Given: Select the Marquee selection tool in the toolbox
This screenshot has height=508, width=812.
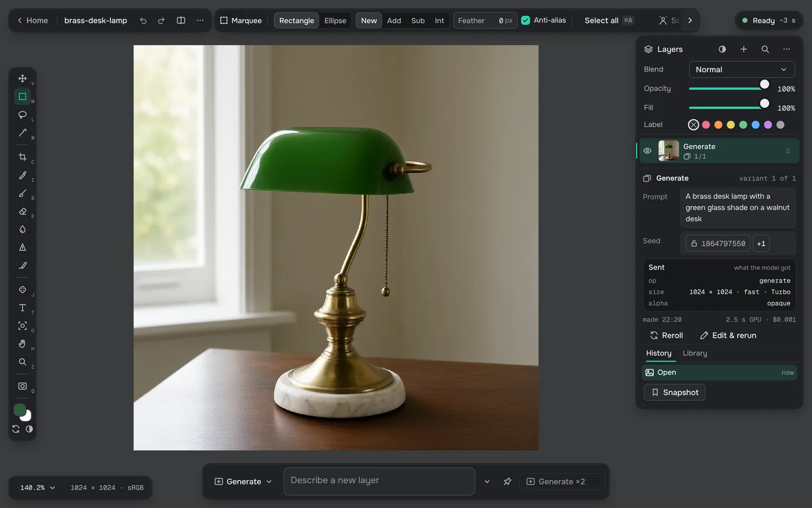Looking at the screenshot, I should pyautogui.click(x=23, y=97).
